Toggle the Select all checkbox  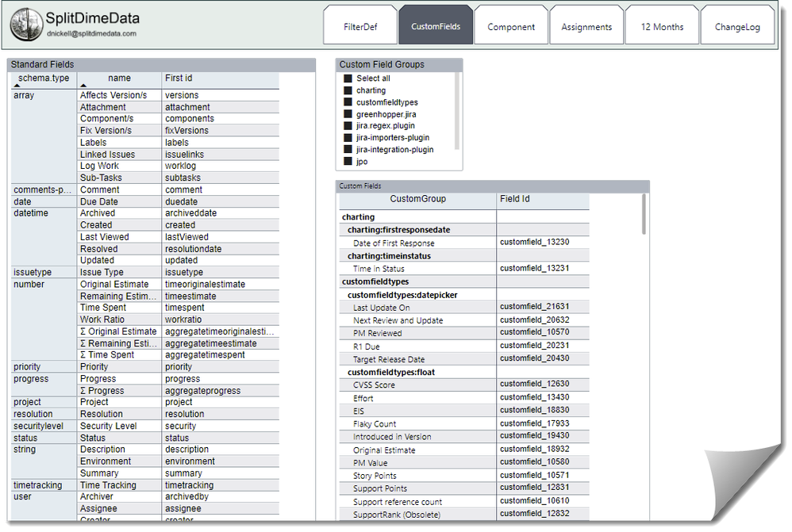[x=348, y=78]
